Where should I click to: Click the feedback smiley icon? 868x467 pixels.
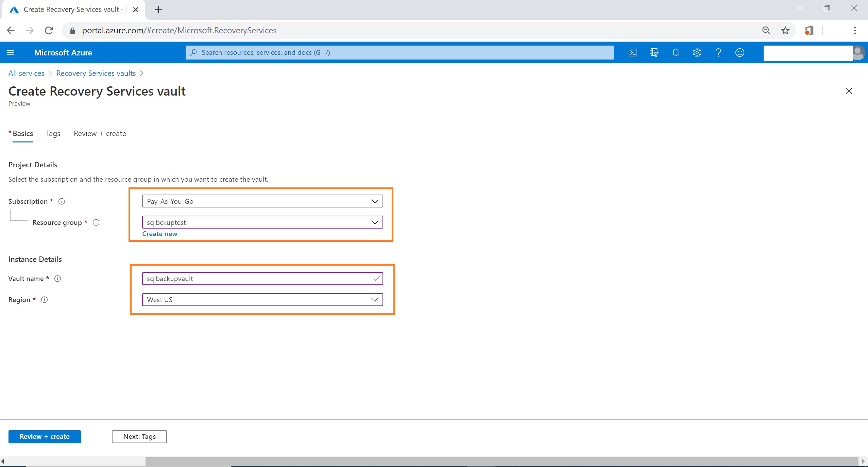click(740, 52)
